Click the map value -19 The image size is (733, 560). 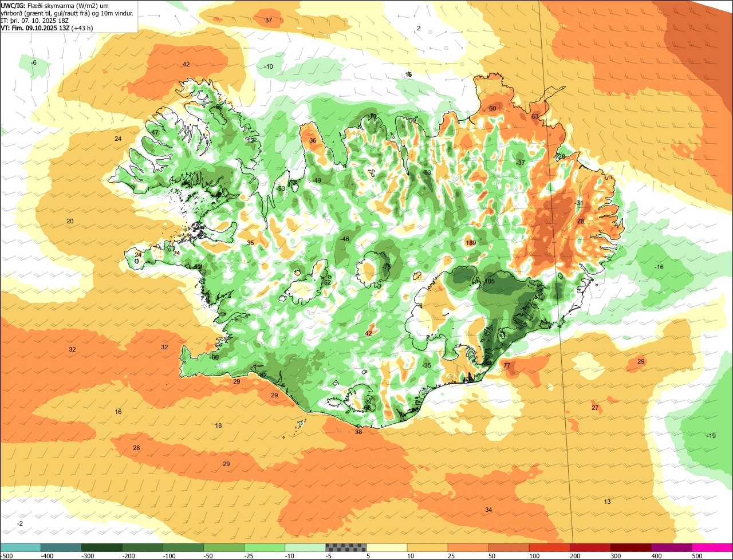711,436
